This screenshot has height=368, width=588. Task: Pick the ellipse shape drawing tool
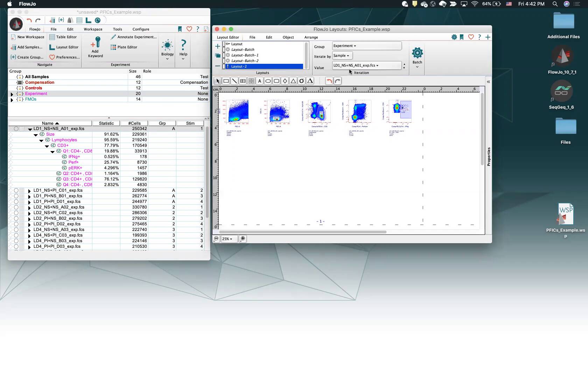coord(268,81)
